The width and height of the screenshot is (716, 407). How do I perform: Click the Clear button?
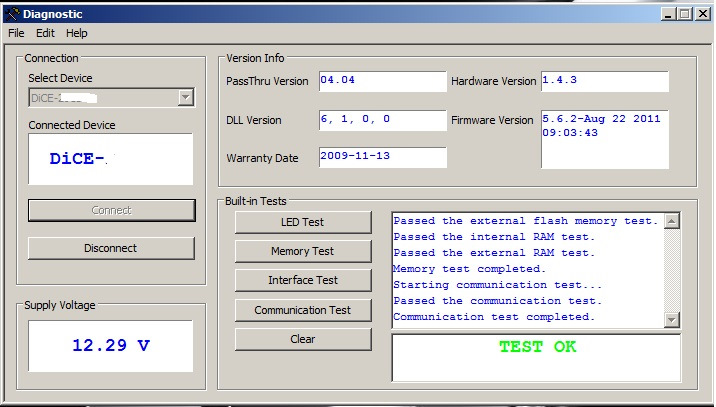303,339
